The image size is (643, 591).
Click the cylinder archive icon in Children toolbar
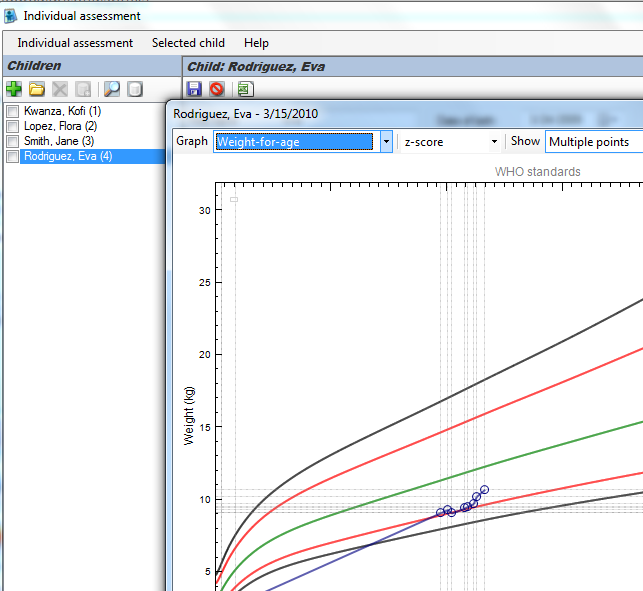pos(135,89)
